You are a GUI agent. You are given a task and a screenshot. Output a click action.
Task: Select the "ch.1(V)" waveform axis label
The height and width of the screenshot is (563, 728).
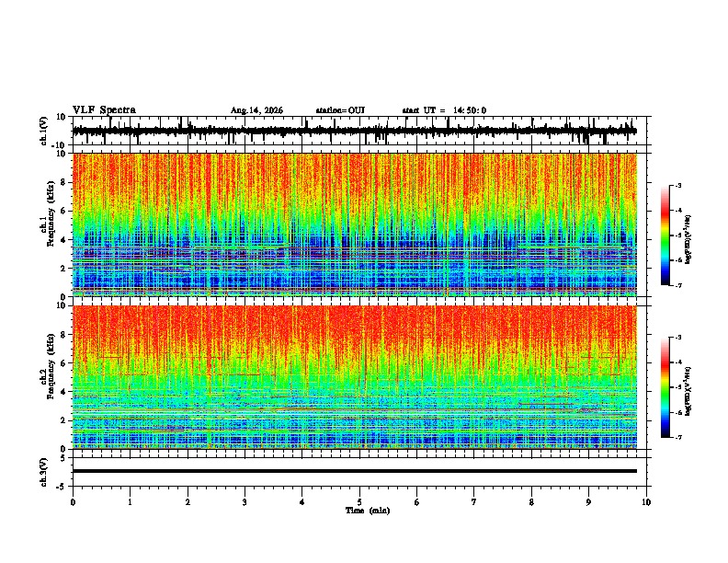tap(44, 131)
